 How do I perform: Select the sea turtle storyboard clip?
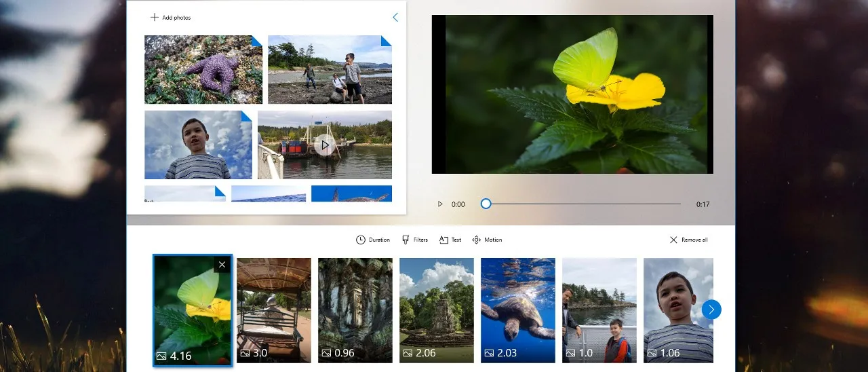pyautogui.click(x=518, y=310)
